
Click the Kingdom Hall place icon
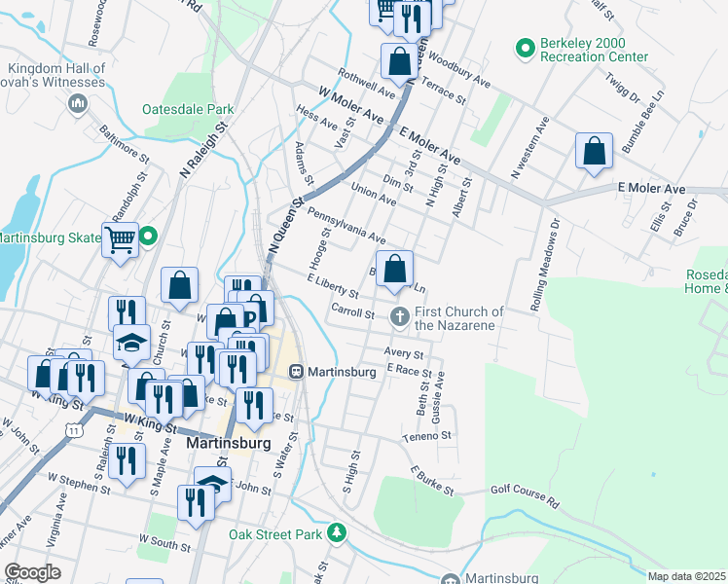(76, 104)
